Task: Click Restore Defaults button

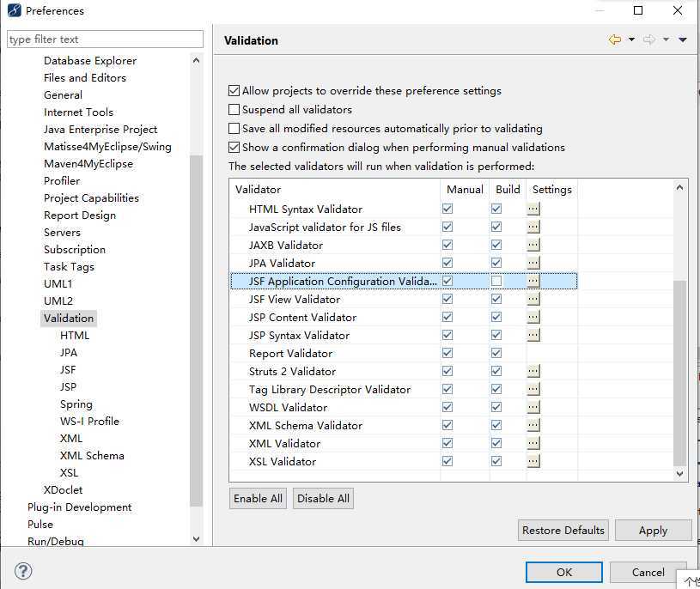Action: (563, 530)
